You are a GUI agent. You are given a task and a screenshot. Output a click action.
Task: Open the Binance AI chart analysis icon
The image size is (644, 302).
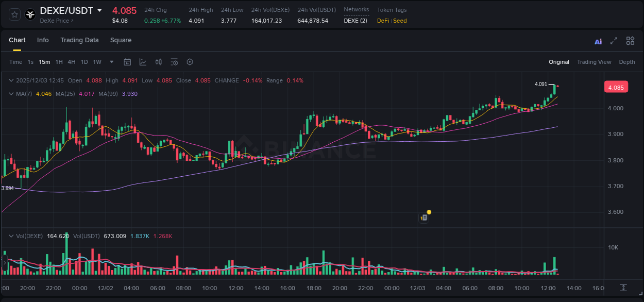[x=598, y=41]
